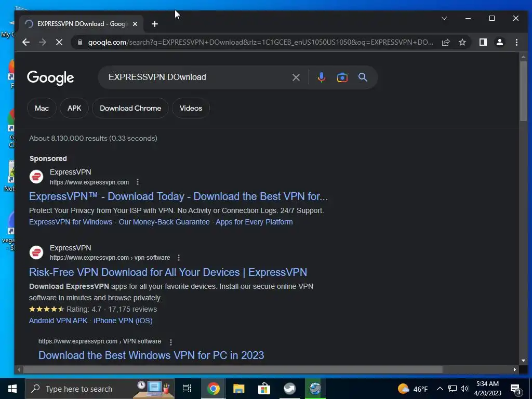Open the Windows Start menu
532x399 pixels.
coord(12,389)
